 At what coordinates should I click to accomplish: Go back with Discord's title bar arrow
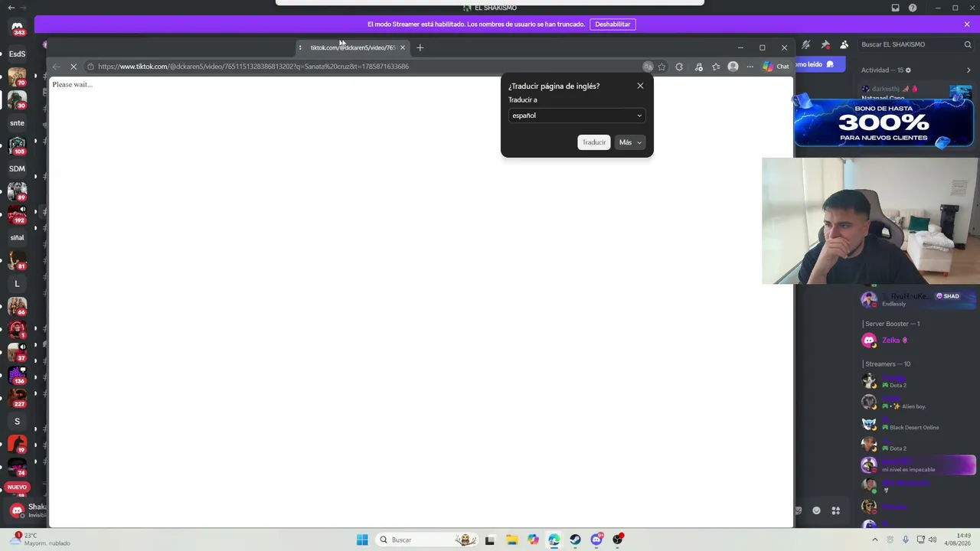(x=11, y=8)
